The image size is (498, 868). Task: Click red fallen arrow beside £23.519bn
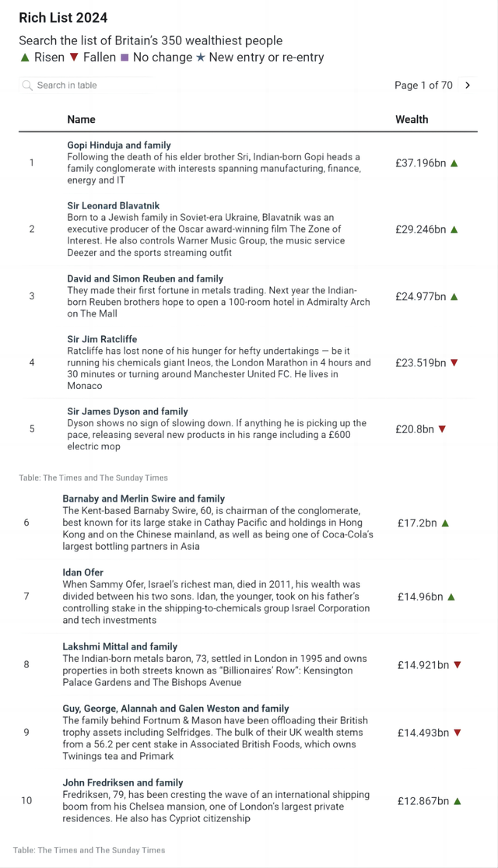(x=454, y=363)
